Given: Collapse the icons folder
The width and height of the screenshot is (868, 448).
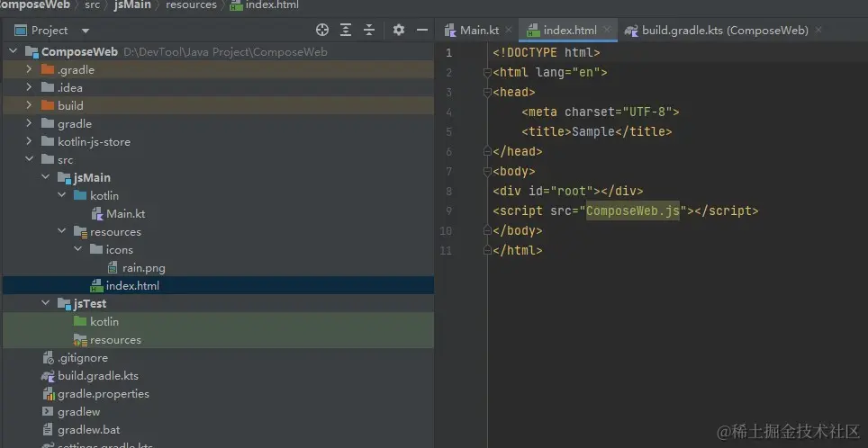Looking at the screenshot, I should tap(78, 249).
